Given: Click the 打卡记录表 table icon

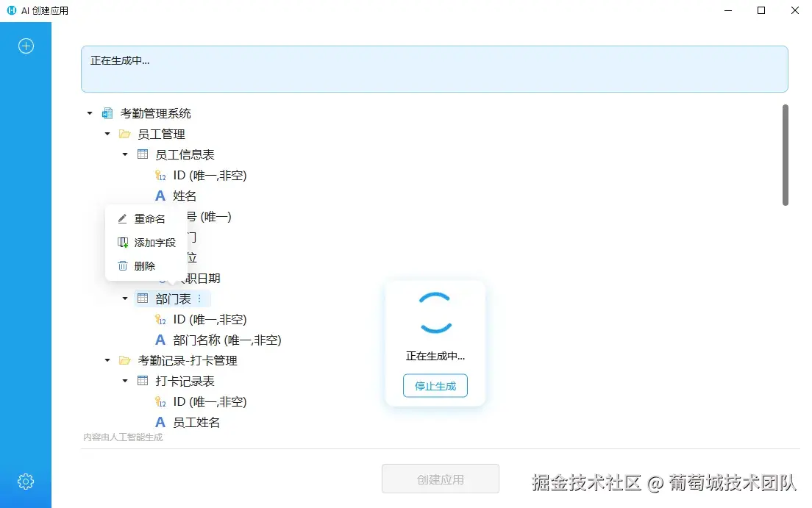Looking at the screenshot, I should 143,381.
